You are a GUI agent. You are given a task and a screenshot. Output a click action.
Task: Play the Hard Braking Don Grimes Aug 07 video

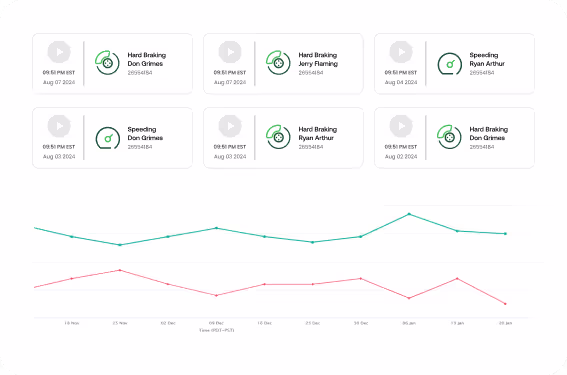pos(59,52)
